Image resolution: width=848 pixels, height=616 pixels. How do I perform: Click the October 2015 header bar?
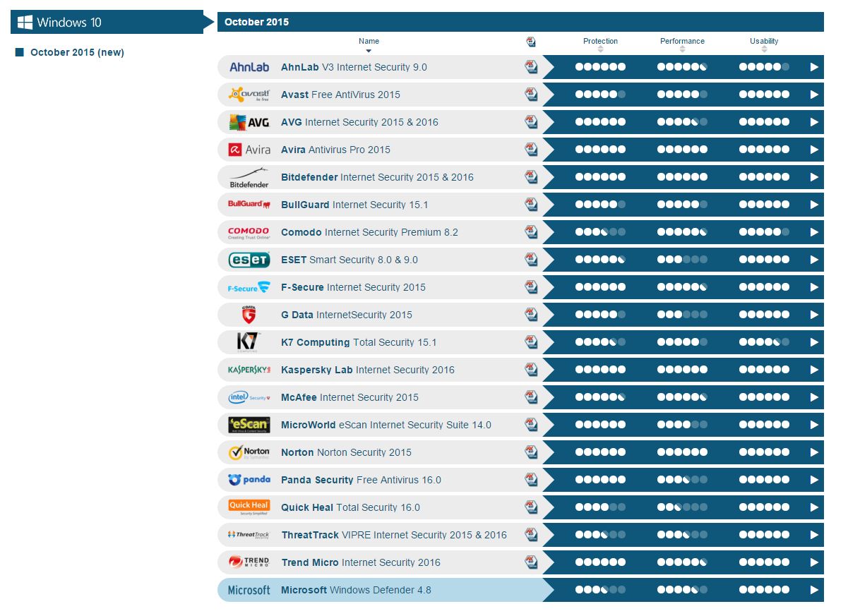(x=520, y=22)
